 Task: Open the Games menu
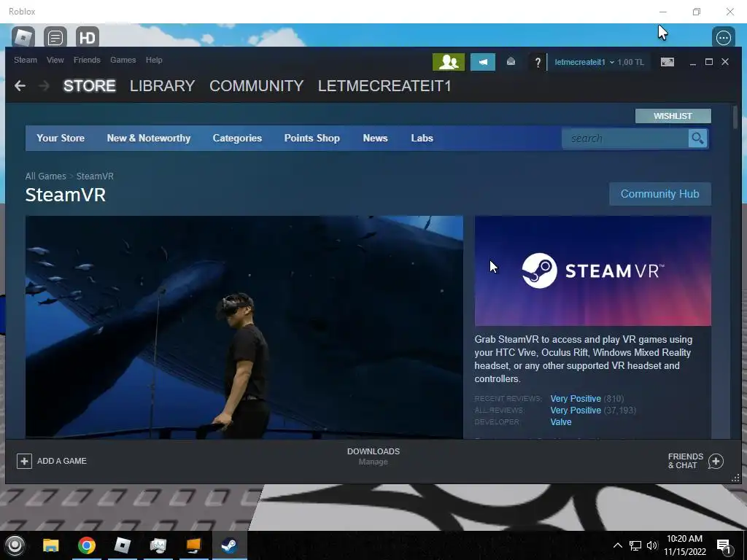click(123, 60)
